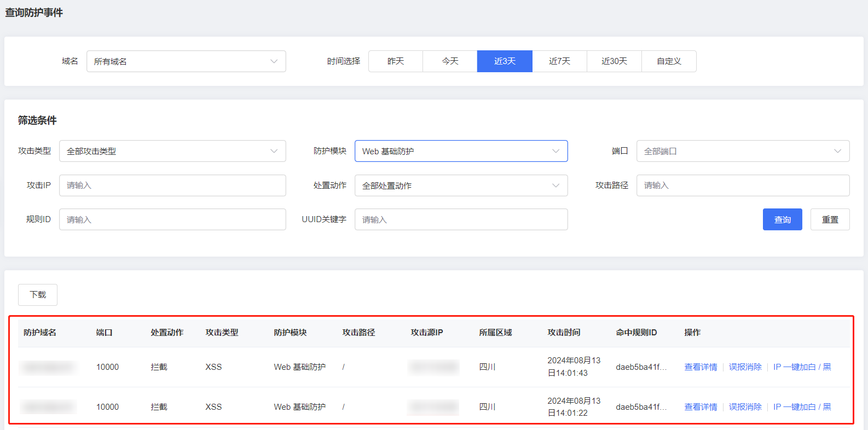Select the 近3天 time range

(x=505, y=61)
